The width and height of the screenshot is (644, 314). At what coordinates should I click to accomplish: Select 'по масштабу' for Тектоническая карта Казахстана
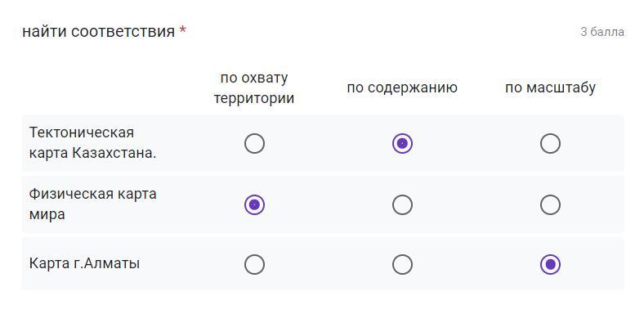[x=550, y=144]
